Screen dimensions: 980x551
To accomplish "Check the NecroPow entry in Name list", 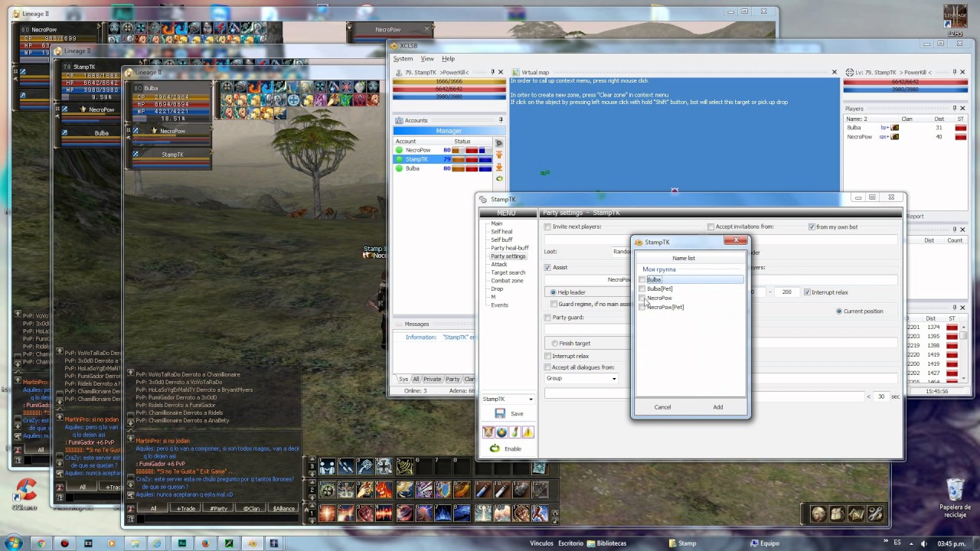I will (642, 298).
